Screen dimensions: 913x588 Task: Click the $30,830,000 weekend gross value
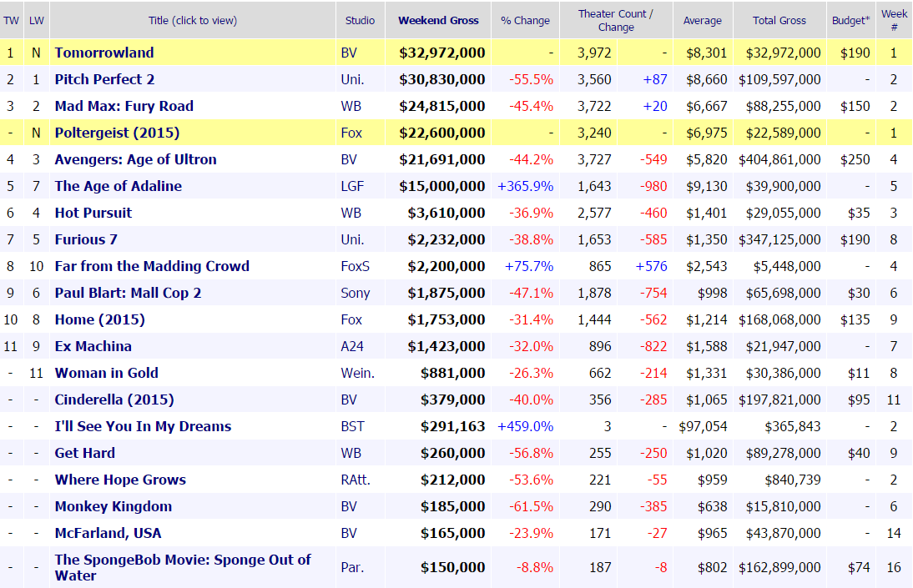tap(442, 79)
